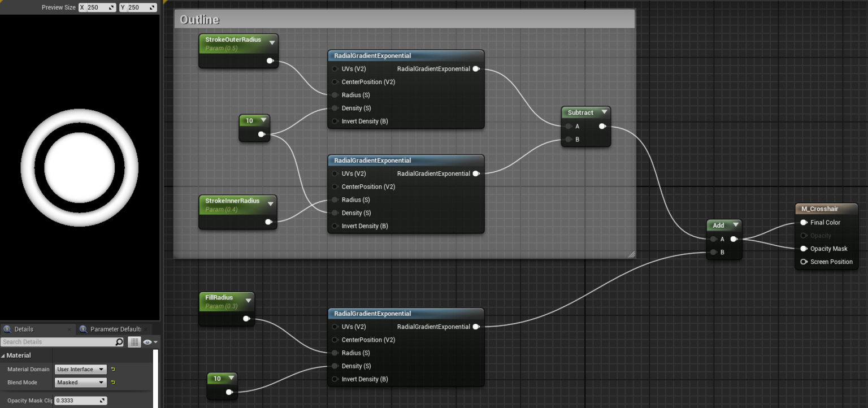The image size is (868, 408).
Task: Click the Screen Position pin on M_Crosshair
Action: point(804,262)
